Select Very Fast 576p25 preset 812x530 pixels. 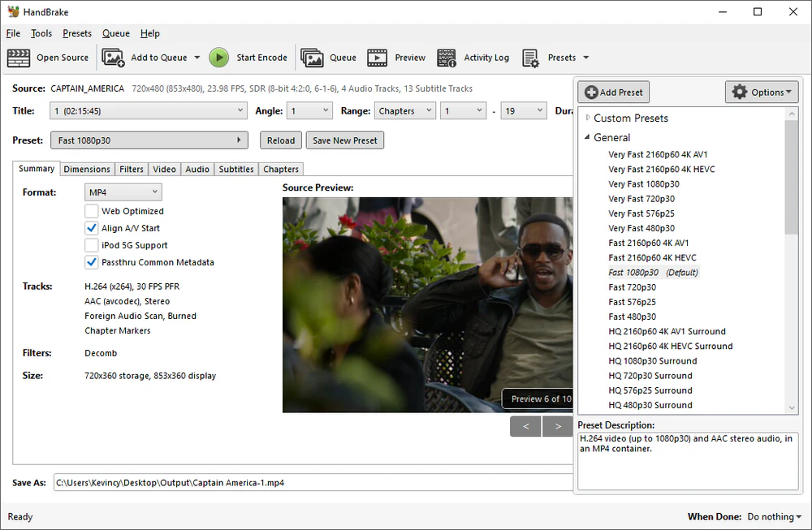[x=641, y=213]
